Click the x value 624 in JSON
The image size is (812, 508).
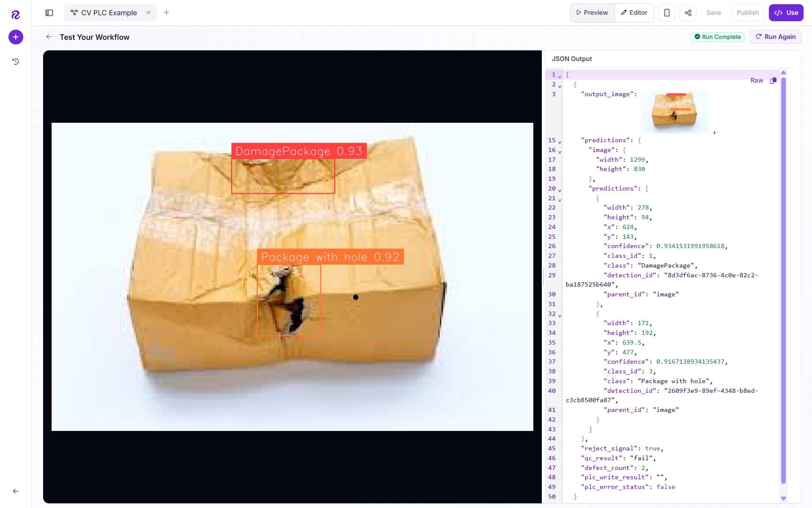(x=628, y=227)
